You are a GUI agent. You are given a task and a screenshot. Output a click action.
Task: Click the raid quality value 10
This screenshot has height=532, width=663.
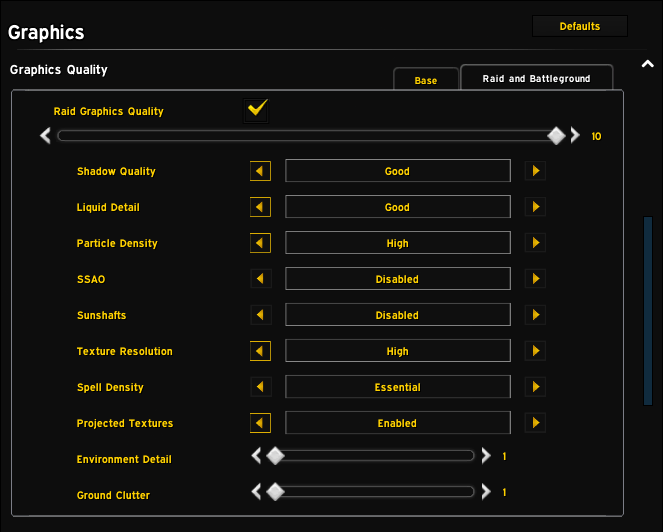(x=596, y=136)
